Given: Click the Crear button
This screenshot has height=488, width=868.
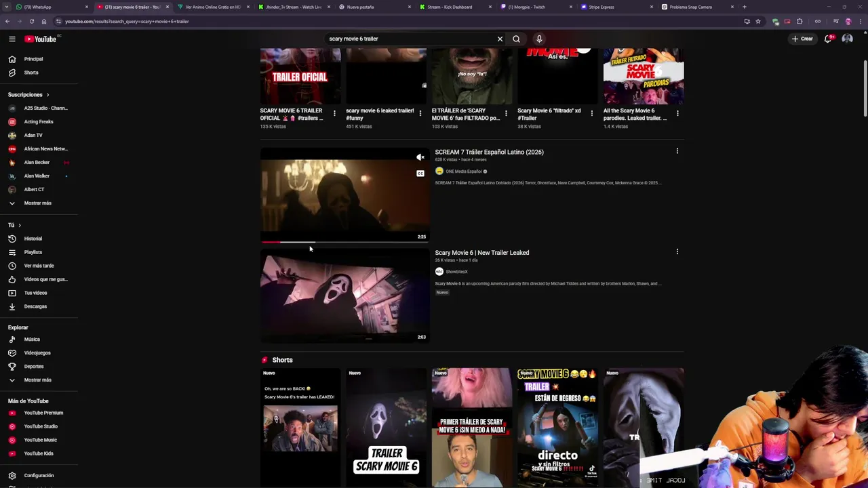Looking at the screenshot, I should (802, 39).
